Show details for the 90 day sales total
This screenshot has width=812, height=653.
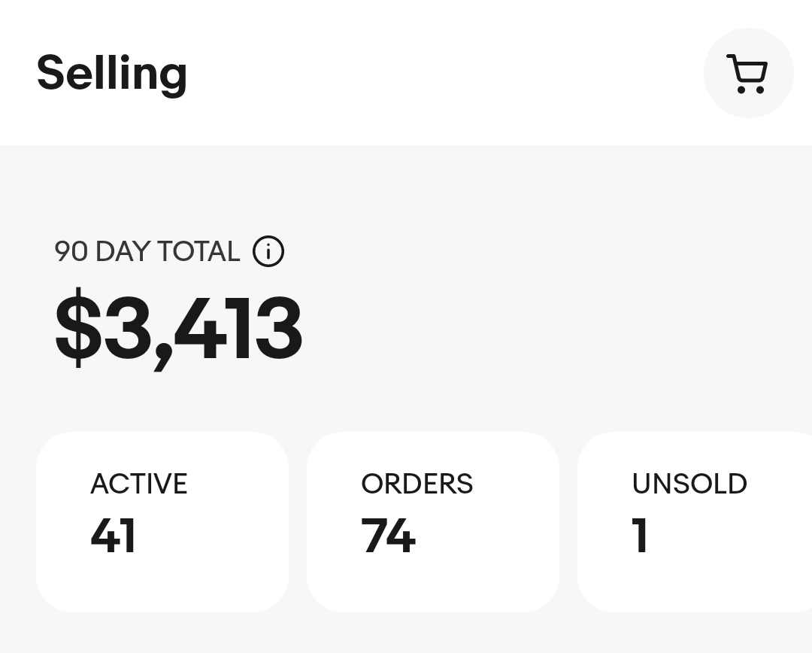coord(268,251)
